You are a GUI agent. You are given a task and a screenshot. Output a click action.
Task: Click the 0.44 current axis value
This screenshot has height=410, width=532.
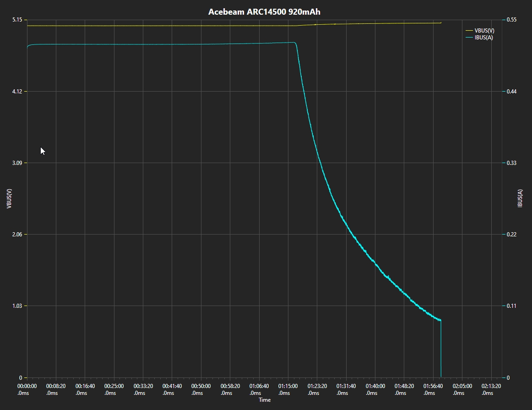[x=512, y=91]
